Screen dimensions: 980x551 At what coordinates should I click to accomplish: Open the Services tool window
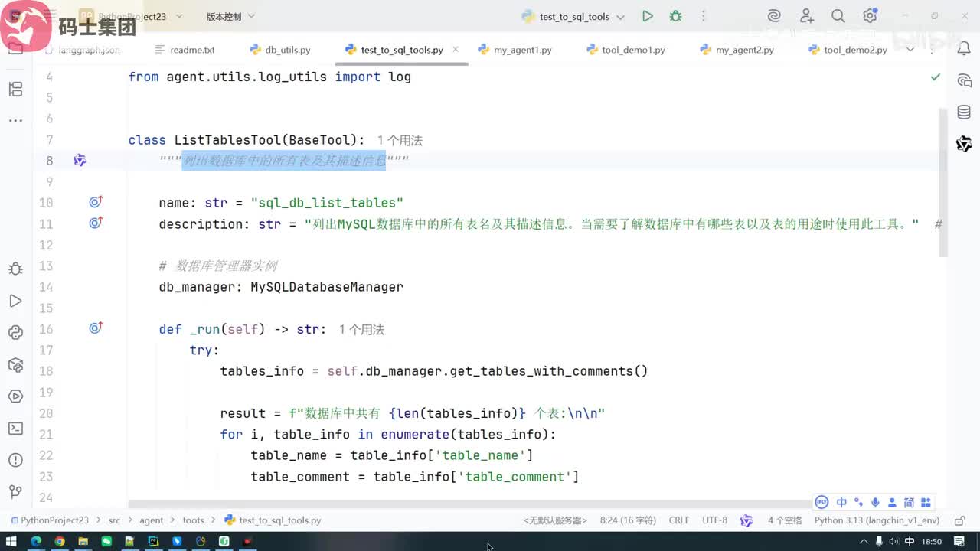click(x=15, y=396)
